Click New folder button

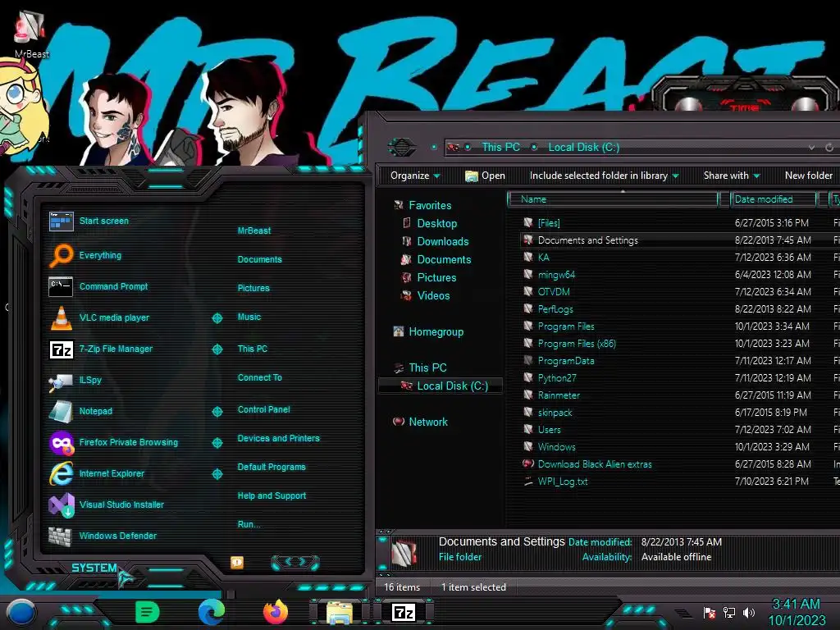(808, 176)
